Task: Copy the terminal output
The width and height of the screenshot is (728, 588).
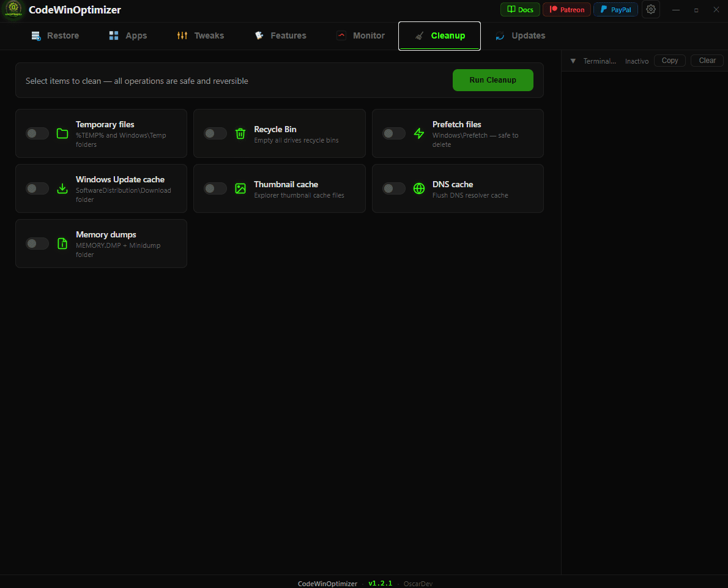Action: pos(669,61)
